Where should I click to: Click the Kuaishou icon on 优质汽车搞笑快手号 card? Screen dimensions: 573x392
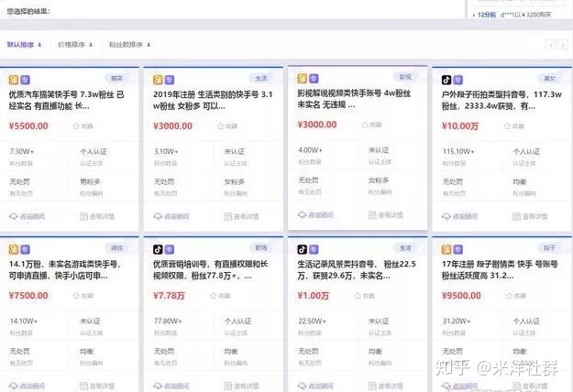[x=14, y=80]
